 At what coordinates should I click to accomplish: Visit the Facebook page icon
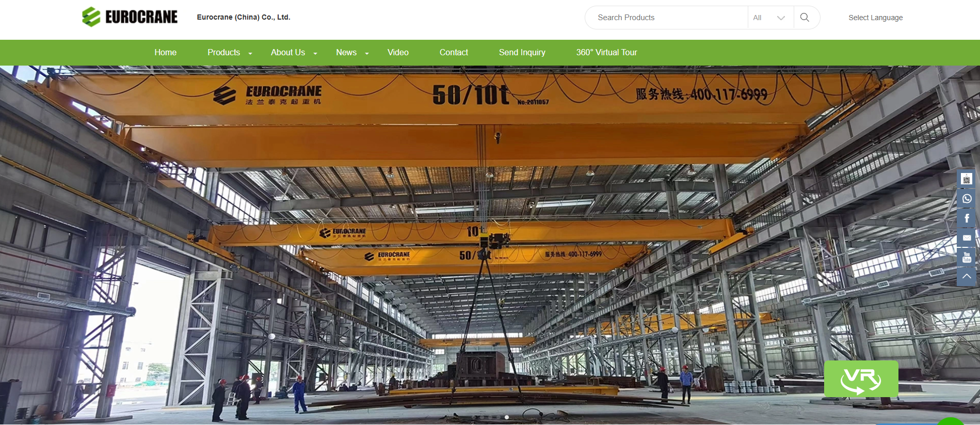[967, 218]
